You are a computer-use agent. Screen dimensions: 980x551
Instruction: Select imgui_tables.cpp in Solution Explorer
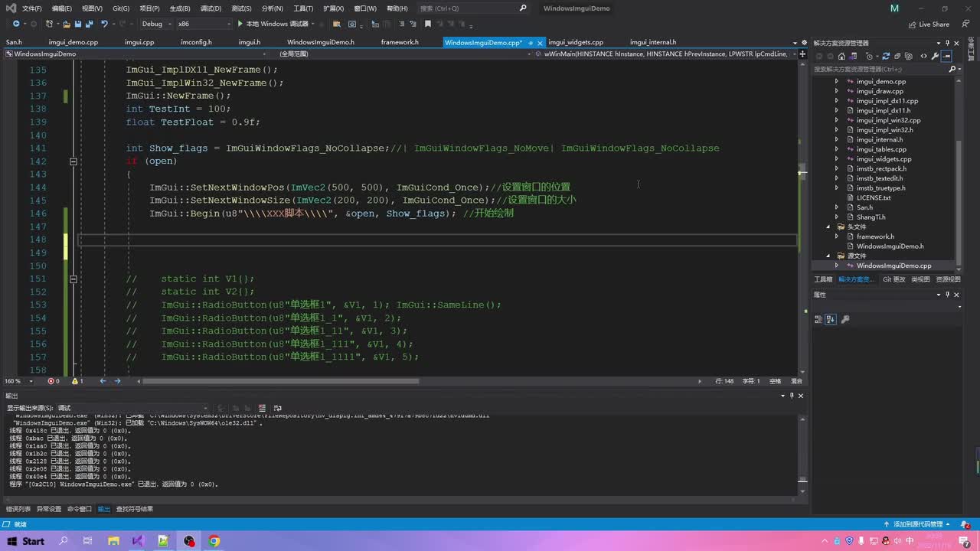coord(881,149)
